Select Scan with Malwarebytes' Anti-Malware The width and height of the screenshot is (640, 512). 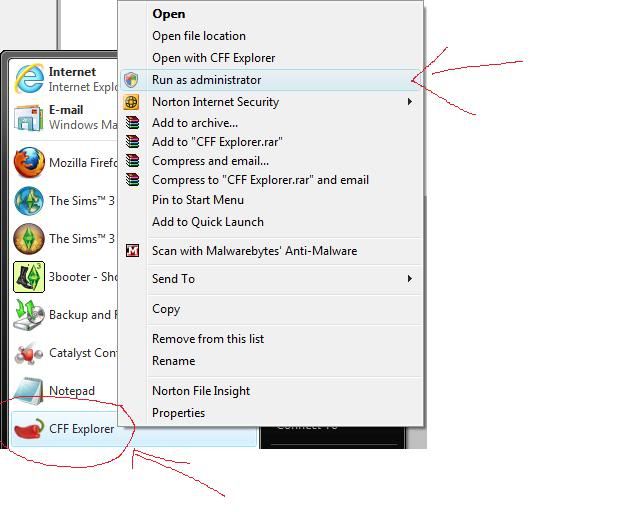click(x=255, y=251)
